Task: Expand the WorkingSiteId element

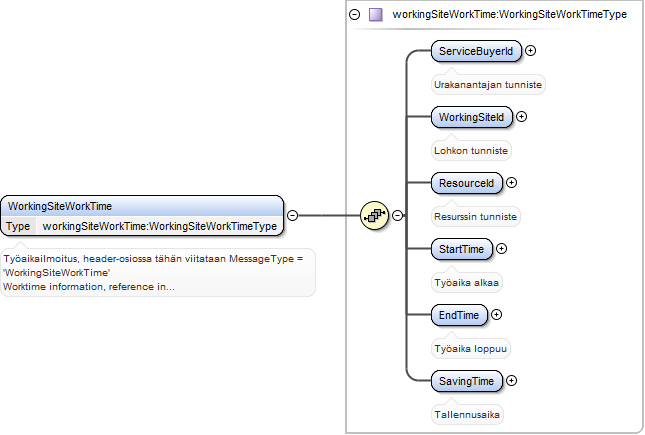Action: (522, 116)
